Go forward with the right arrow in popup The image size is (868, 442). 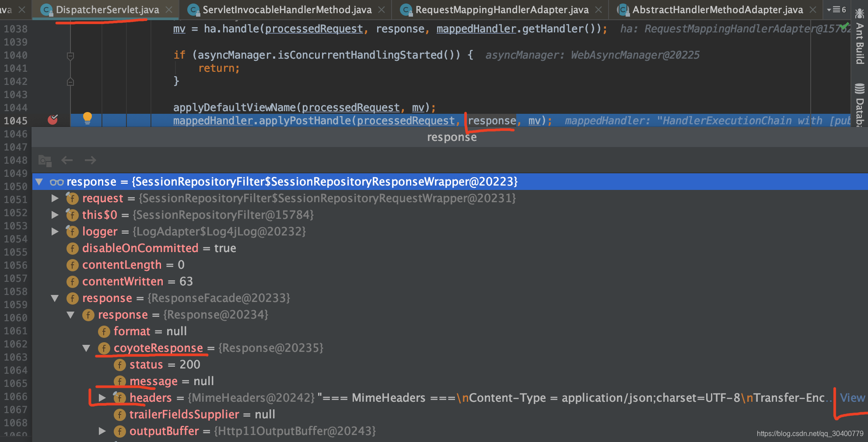tap(91, 160)
